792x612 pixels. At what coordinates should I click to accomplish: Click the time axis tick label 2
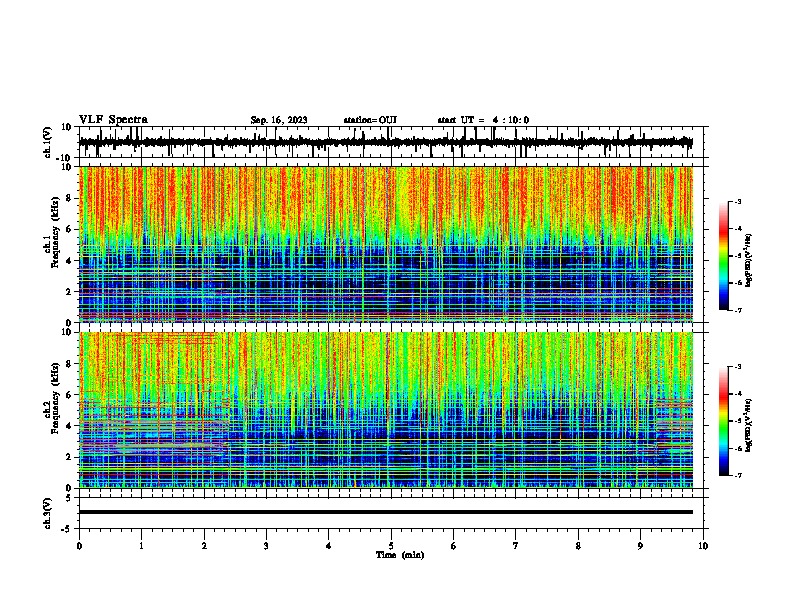204,546
